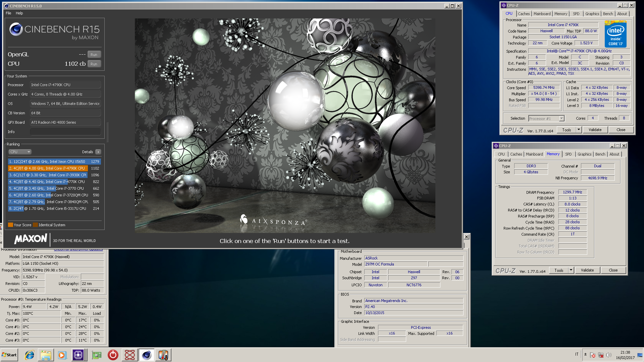Open Graphics tab in upper CPU-Z window
644x362 pixels.
click(592, 14)
